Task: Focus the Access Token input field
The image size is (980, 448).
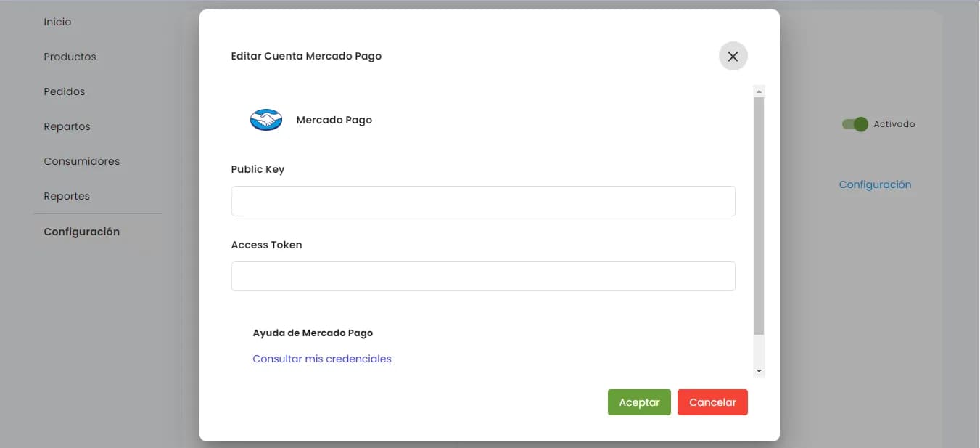Action: 483,277
